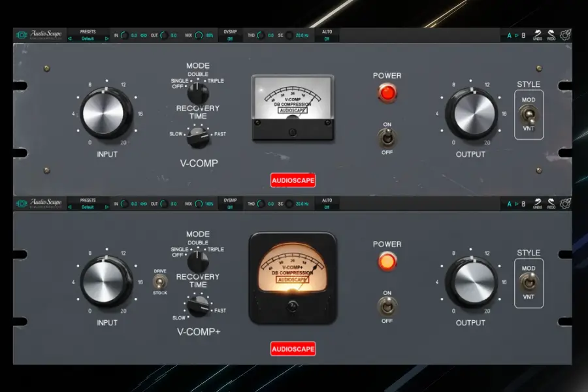The width and height of the screenshot is (588, 392).
Task: Flip the ON/OFF power switch on V-COMP+
Action: [387, 306]
